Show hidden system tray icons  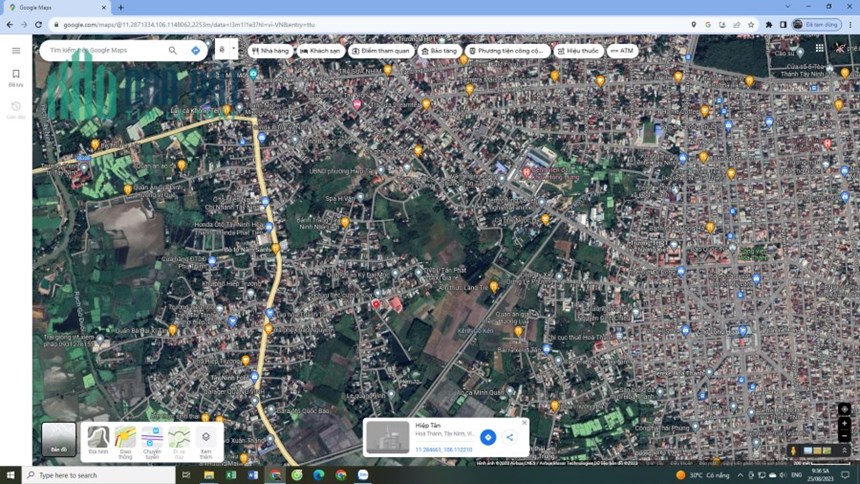coord(740,475)
